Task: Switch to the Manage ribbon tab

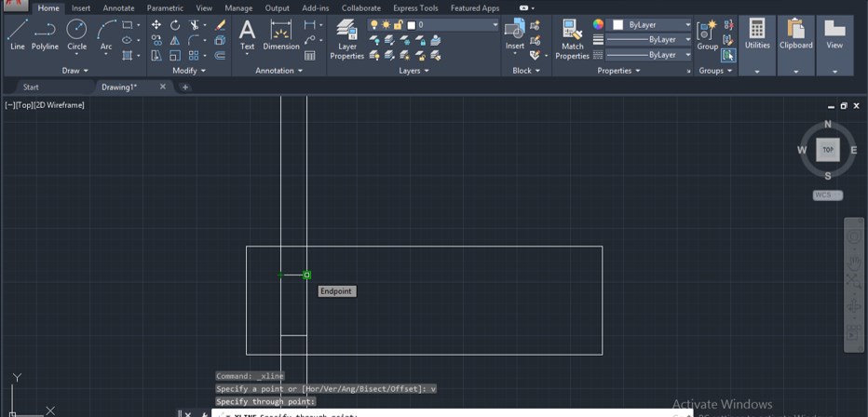Action: pyautogui.click(x=239, y=8)
